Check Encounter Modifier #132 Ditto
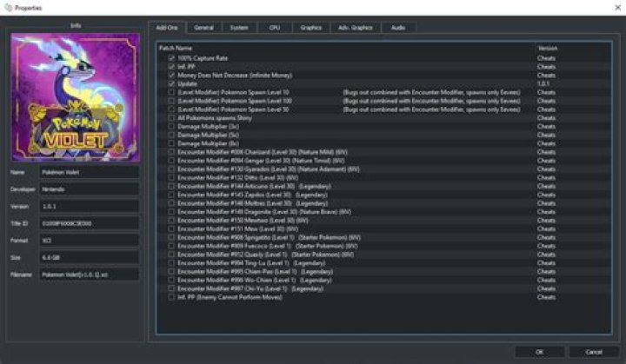This screenshot has height=364, width=626. tap(171, 177)
